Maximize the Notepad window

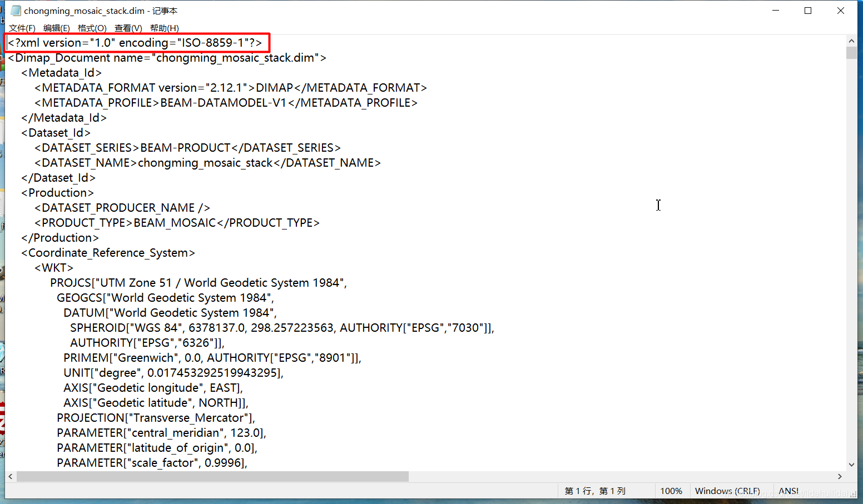coord(808,11)
